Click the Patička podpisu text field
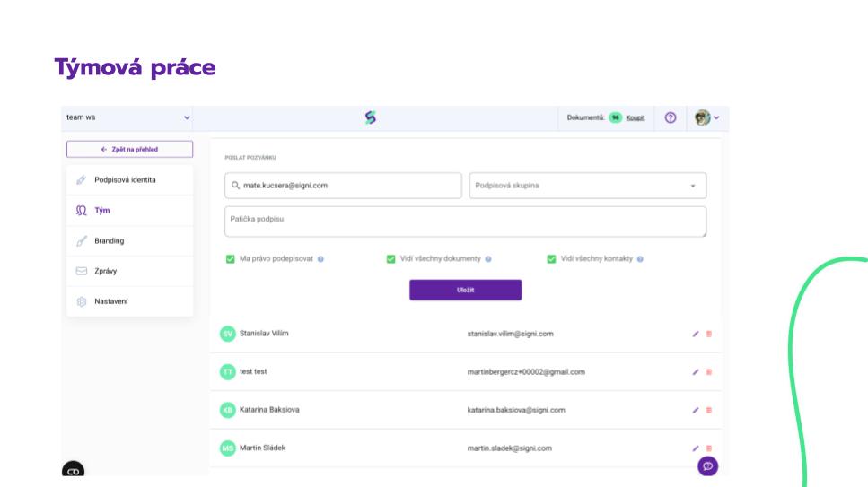This screenshot has width=868, height=487. [x=465, y=222]
